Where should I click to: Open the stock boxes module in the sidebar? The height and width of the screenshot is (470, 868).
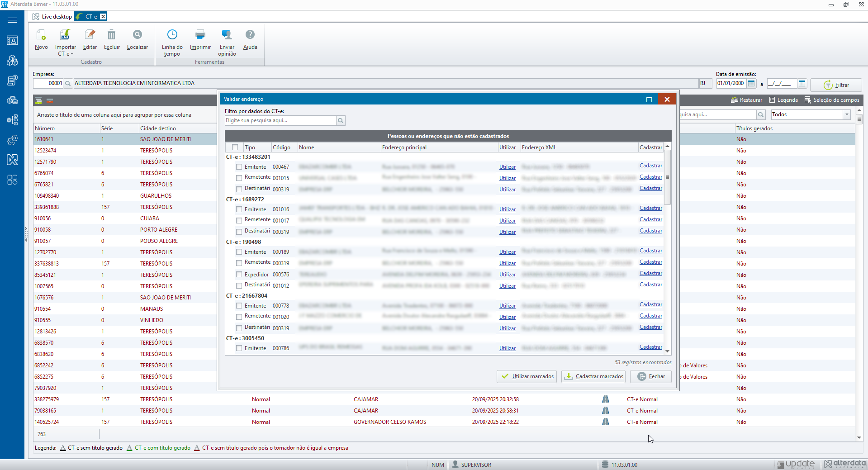click(x=12, y=60)
